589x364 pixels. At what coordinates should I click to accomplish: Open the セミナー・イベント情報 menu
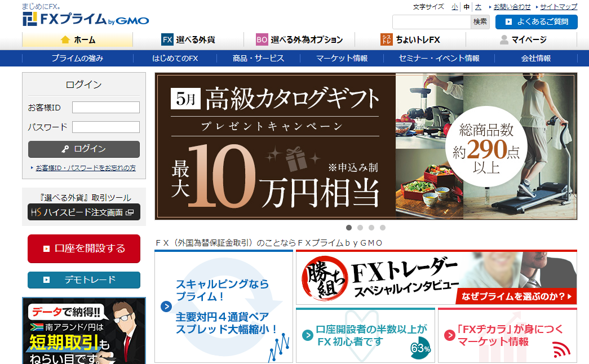439,58
